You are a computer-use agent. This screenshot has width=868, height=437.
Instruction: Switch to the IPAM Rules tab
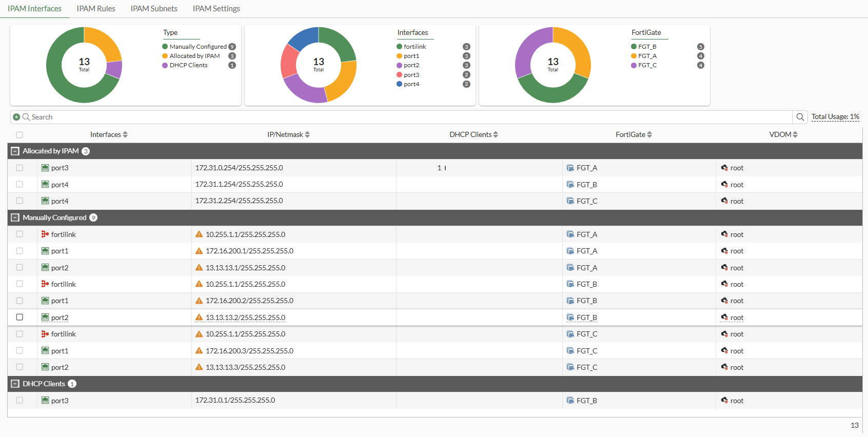tap(96, 9)
